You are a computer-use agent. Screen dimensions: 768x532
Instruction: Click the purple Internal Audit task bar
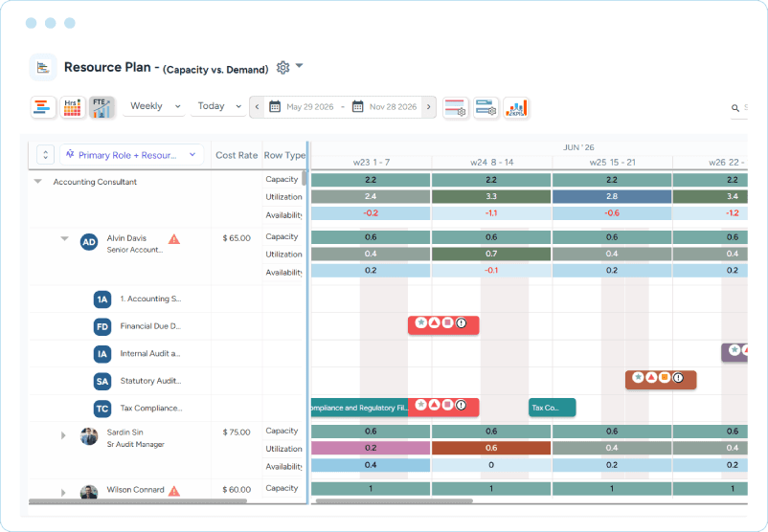click(734, 352)
